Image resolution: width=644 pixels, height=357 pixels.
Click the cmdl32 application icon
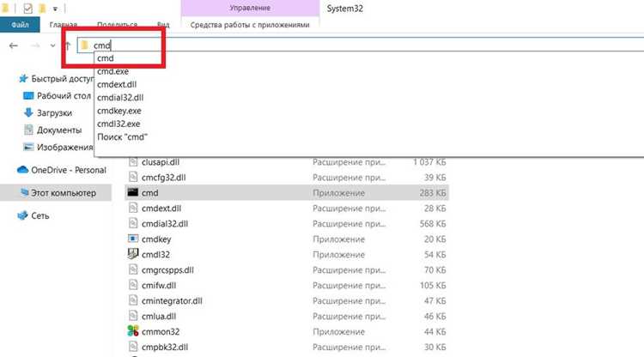pos(132,254)
